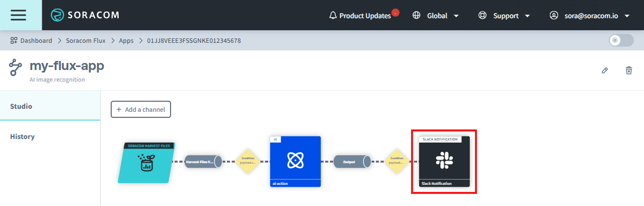Open Product Updates bell notifications

click(360, 16)
